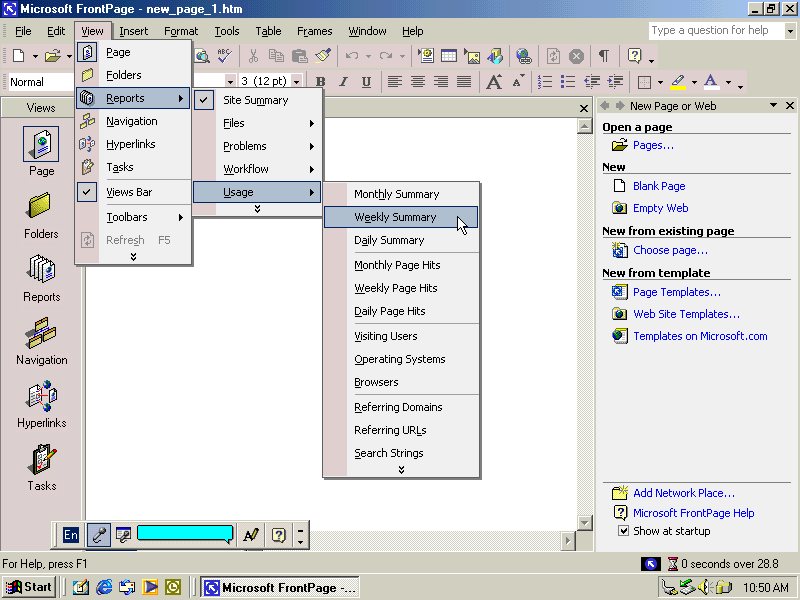Click the Italic formatting icon

pyautogui.click(x=343, y=82)
